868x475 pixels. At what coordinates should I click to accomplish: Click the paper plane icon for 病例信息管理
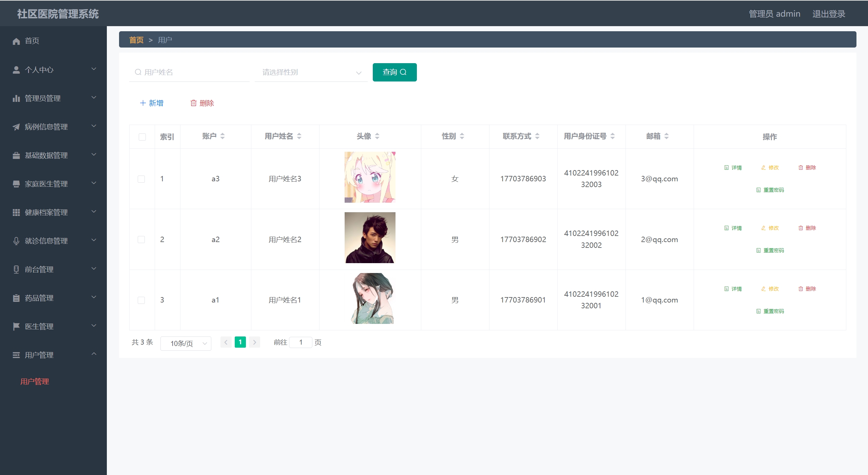click(16, 127)
